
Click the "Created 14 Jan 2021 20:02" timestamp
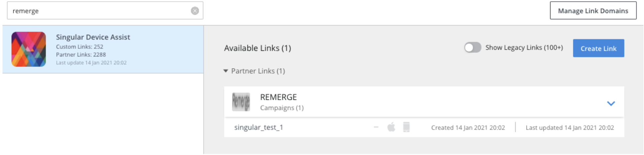tap(468, 128)
